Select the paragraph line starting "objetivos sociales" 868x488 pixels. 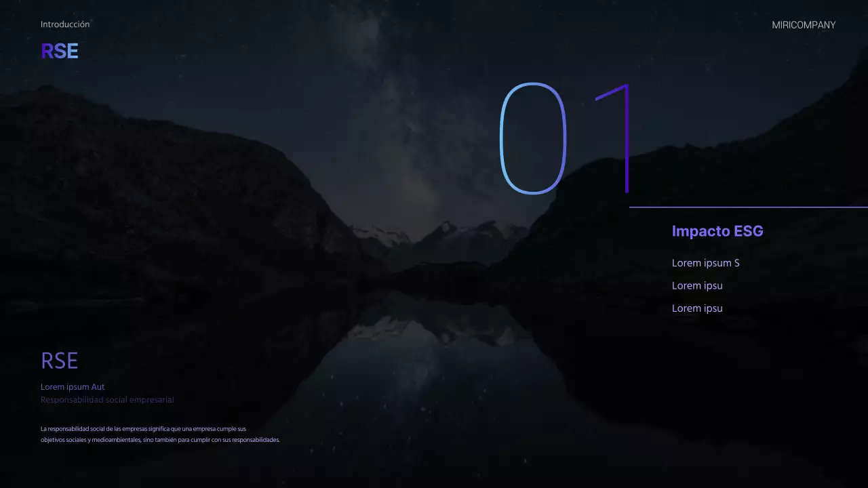click(160, 440)
